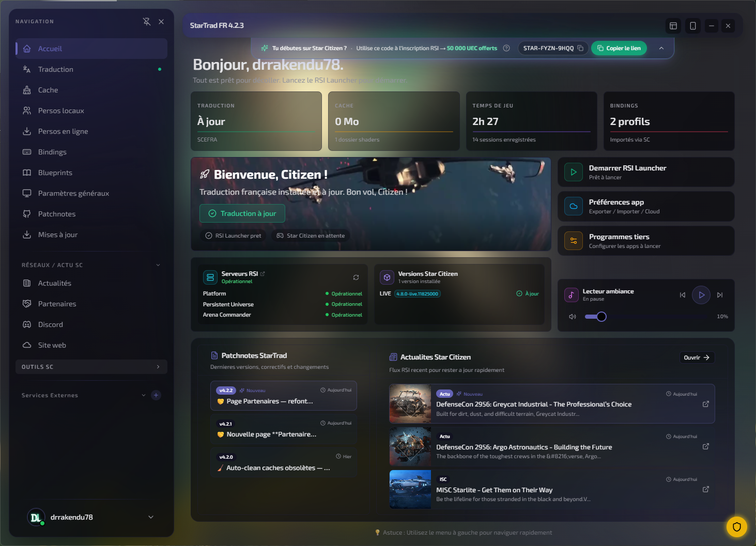Click Copier le lien button
The width and height of the screenshot is (756, 546).
click(619, 48)
